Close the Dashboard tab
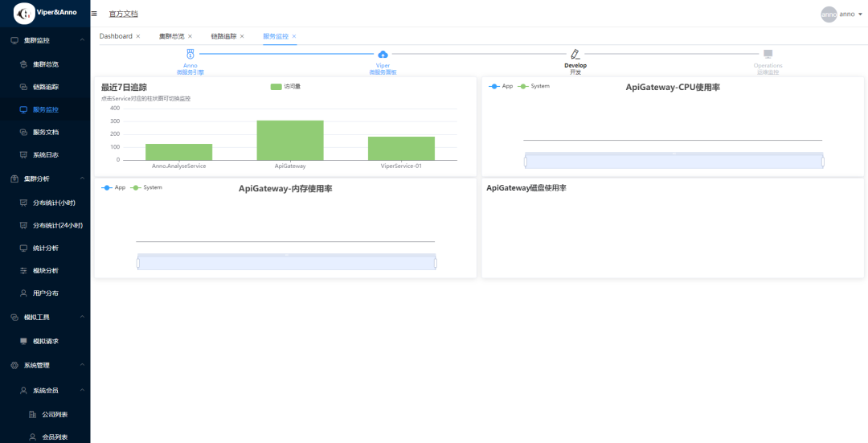The image size is (868, 443). click(138, 36)
